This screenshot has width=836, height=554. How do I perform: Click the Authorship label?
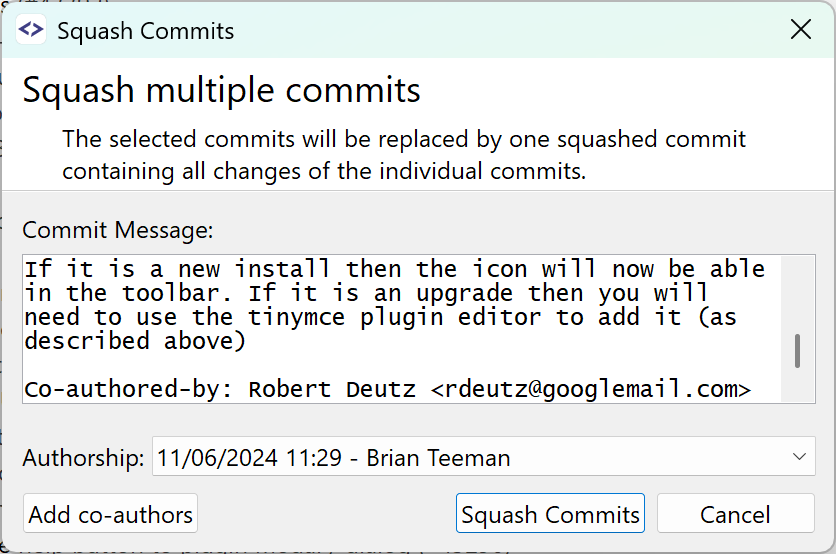83,457
